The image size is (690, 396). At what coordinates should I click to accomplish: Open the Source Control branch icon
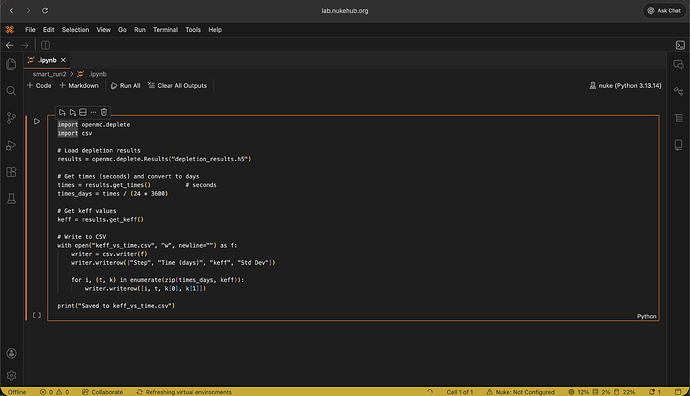point(11,118)
